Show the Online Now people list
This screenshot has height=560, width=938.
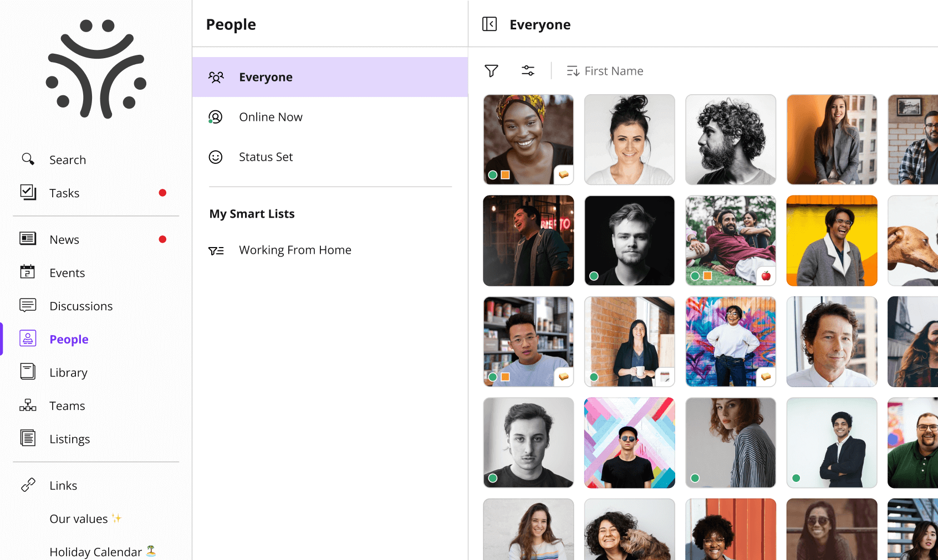click(271, 117)
